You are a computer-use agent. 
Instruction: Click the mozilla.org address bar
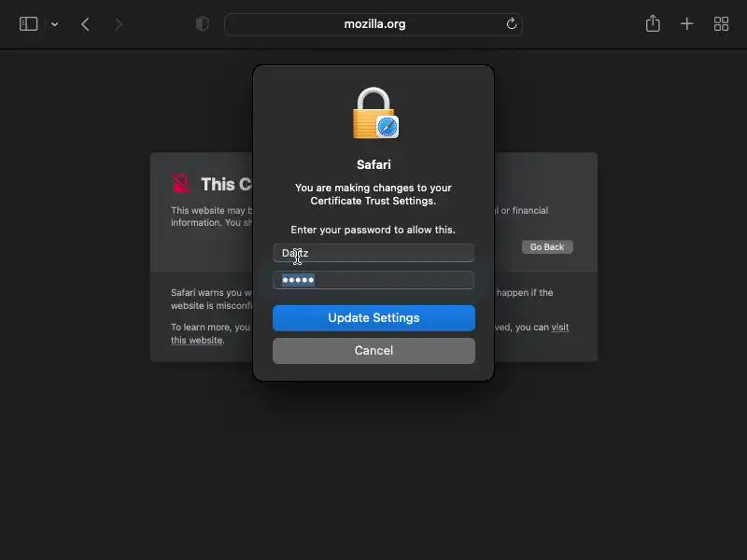click(x=373, y=24)
